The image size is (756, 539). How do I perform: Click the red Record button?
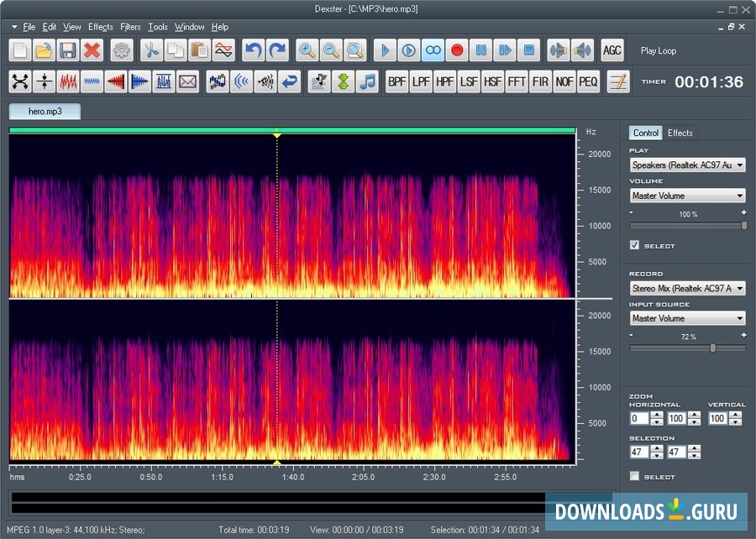click(x=457, y=50)
